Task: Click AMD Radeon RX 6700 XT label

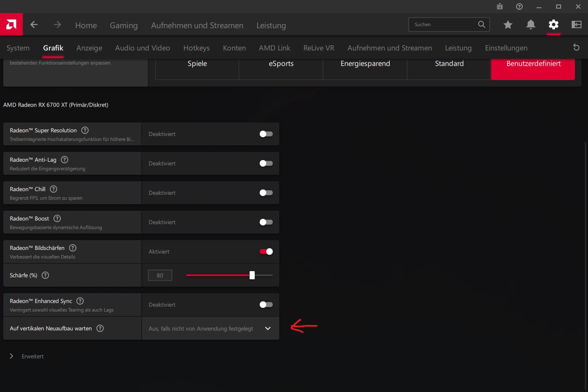Action: pyautogui.click(x=56, y=105)
